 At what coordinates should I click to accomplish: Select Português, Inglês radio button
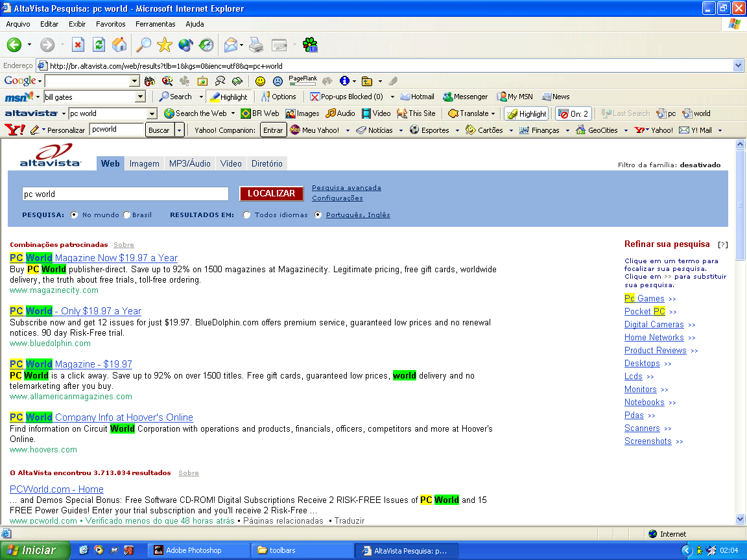coord(318,215)
